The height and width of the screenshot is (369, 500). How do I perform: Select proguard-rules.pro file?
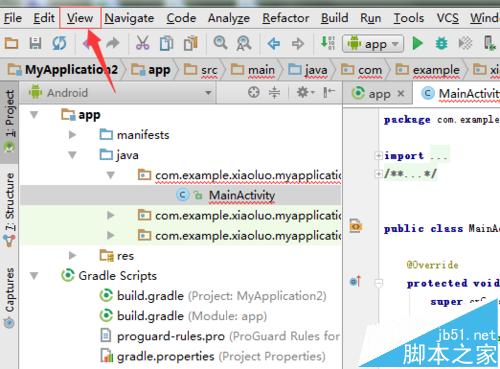point(220,336)
